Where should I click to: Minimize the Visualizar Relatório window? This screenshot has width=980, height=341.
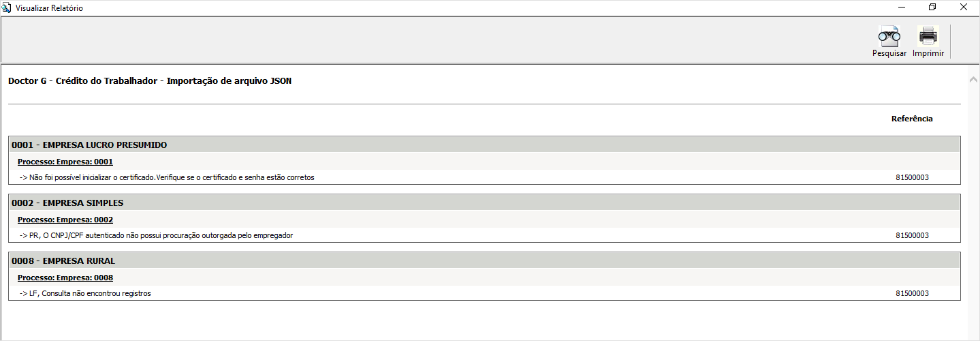click(x=901, y=8)
